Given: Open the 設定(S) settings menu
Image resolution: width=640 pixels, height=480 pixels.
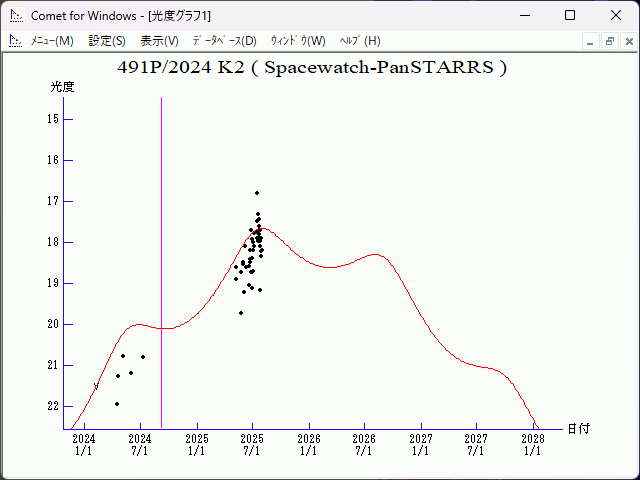Looking at the screenshot, I should click(x=107, y=41).
